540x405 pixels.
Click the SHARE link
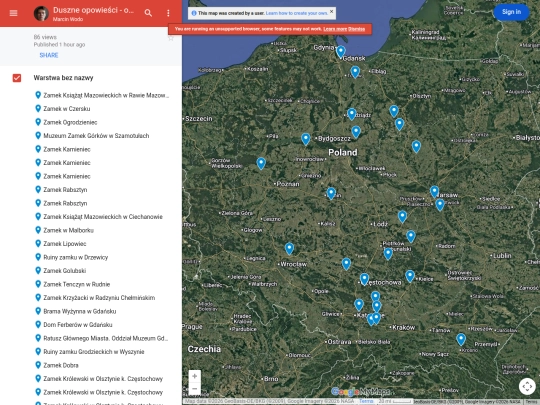(49, 55)
